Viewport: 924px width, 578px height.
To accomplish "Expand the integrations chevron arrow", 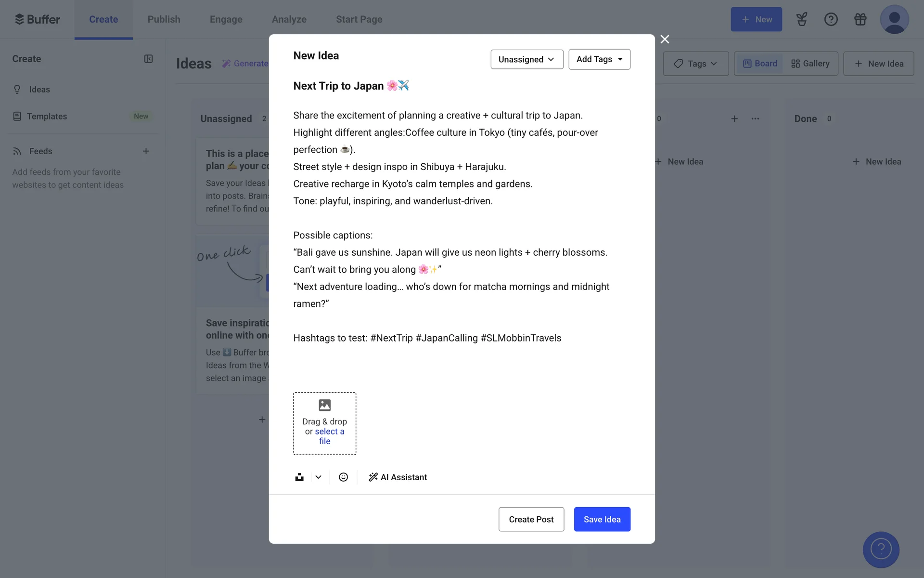I will click(x=318, y=477).
